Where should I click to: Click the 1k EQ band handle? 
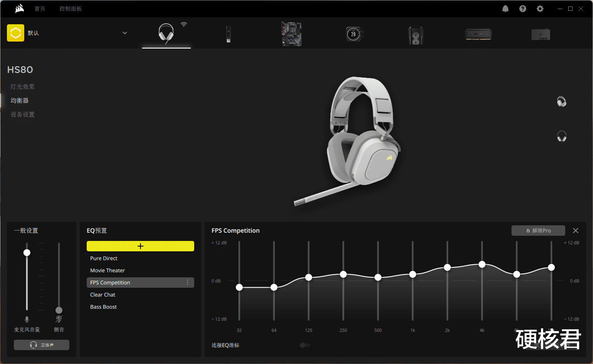point(413,274)
